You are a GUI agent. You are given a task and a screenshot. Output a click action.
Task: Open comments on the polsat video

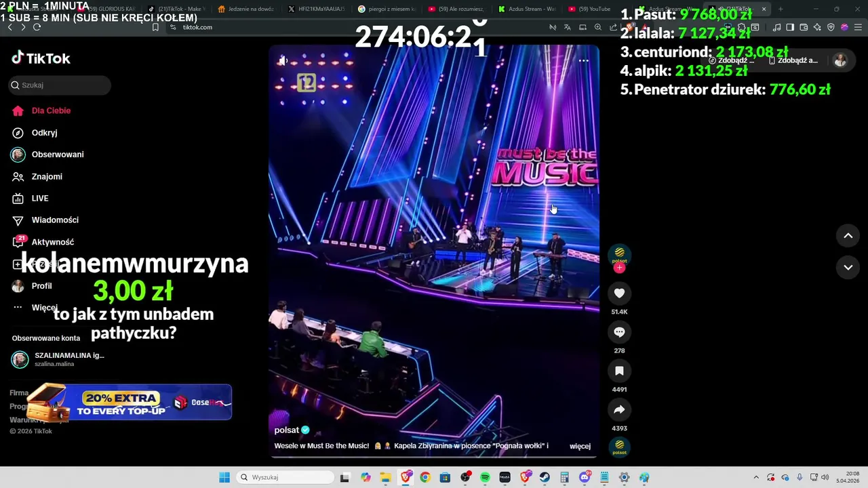619,332
